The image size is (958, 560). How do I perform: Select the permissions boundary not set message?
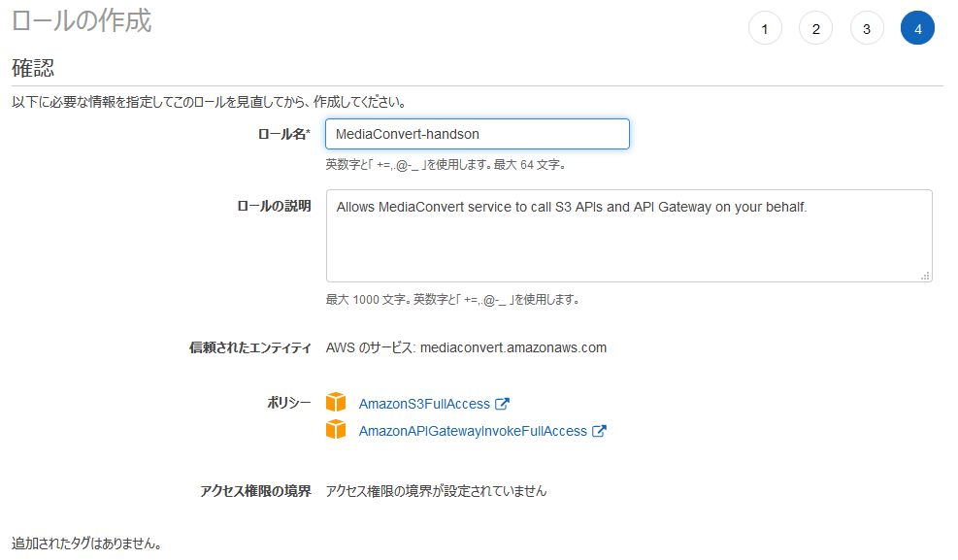(x=437, y=490)
